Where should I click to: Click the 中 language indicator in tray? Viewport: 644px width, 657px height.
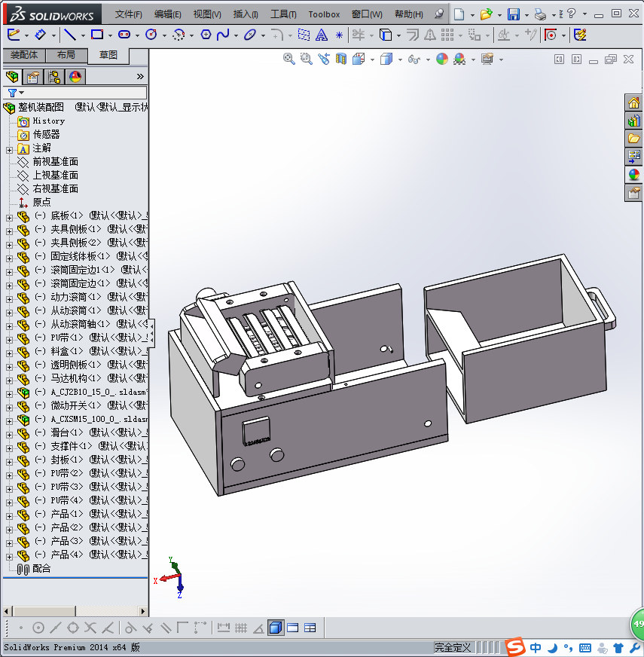pyautogui.click(x=536, y=648)
